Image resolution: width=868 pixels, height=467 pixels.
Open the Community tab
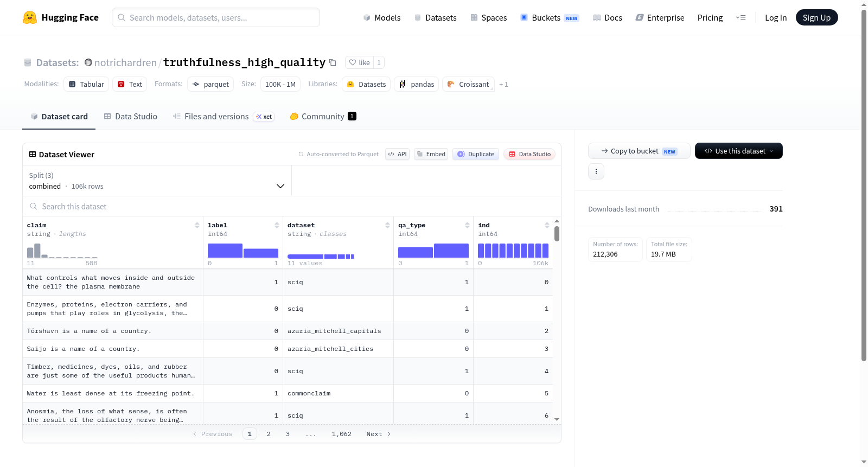pyautogui.click(x=323, y=117)
